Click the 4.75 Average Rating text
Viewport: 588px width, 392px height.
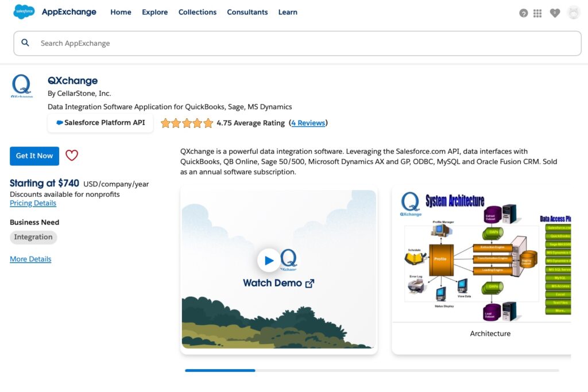(250, 123)
